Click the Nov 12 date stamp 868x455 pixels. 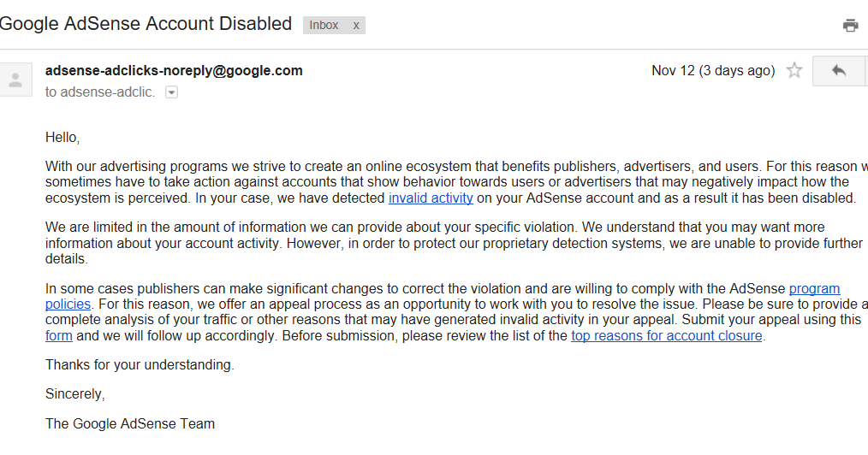(713, 71)
